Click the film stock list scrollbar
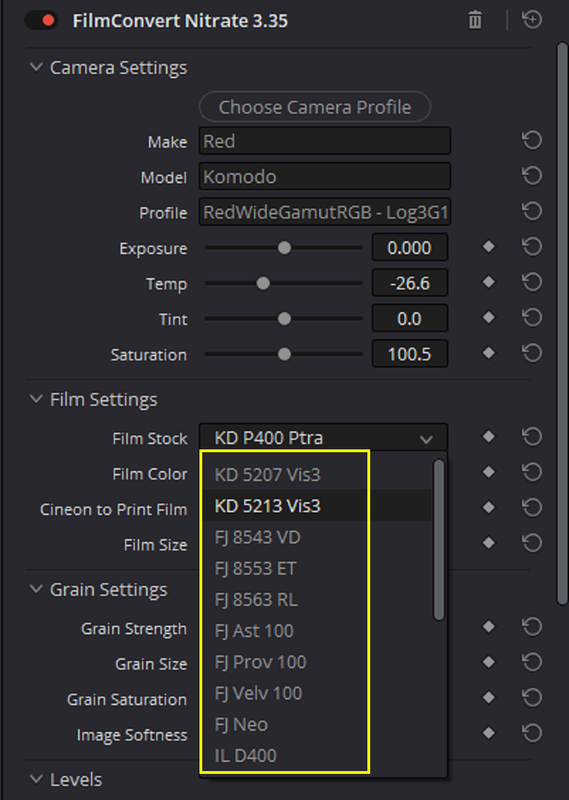Screen dimensions: 569x800 click(438, 540)
